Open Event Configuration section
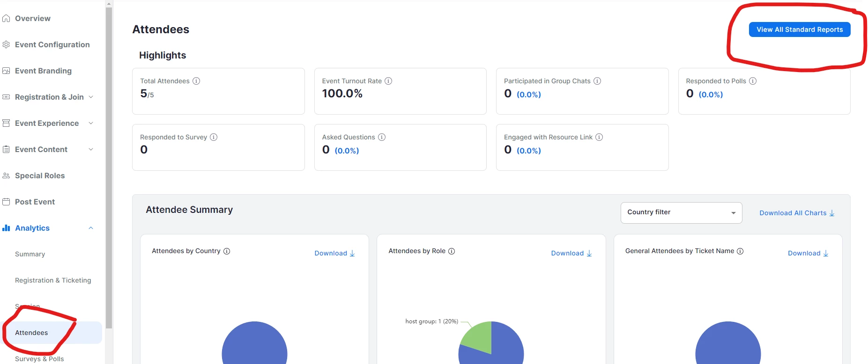The image size is (868, 364). (52, 44)
